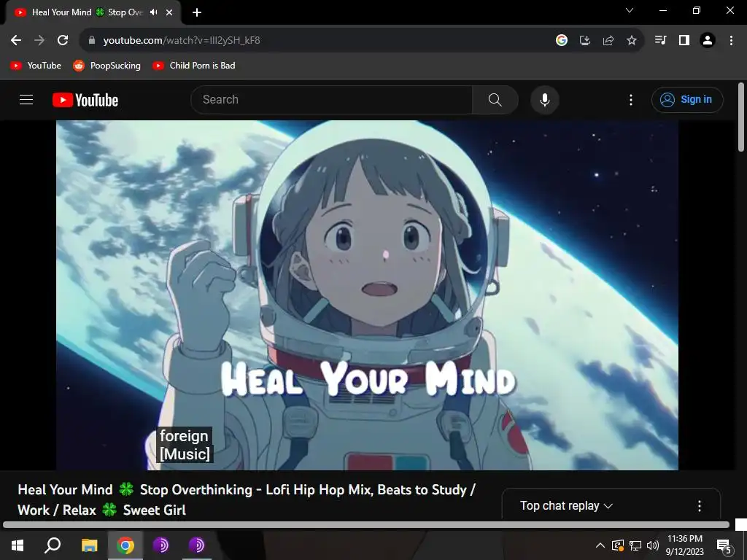The width and height of the screenshot is (747, 560).
Task: Switch to Chrome in the taskbar
Action: (x=125, y=545)
